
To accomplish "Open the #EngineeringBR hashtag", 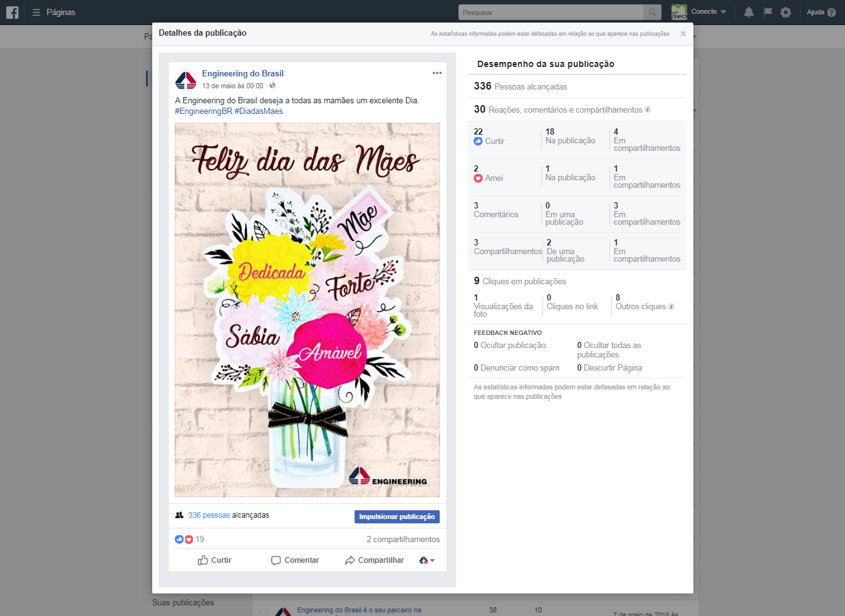I will [204, 111].
